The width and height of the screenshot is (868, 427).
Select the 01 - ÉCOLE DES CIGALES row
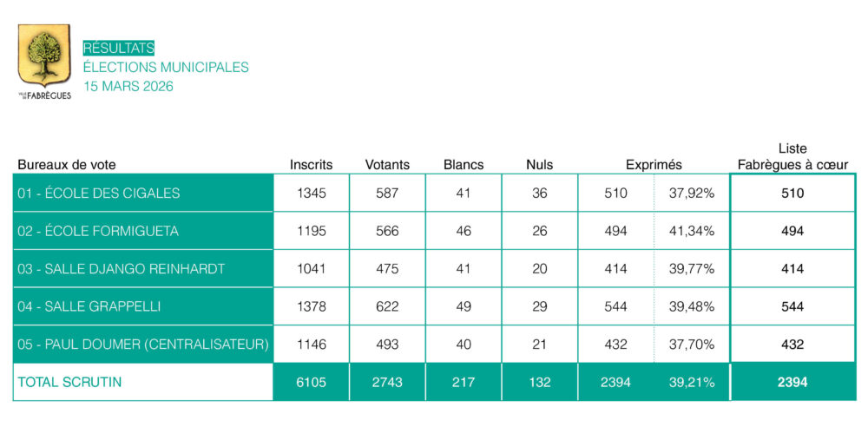pos(143,194)
